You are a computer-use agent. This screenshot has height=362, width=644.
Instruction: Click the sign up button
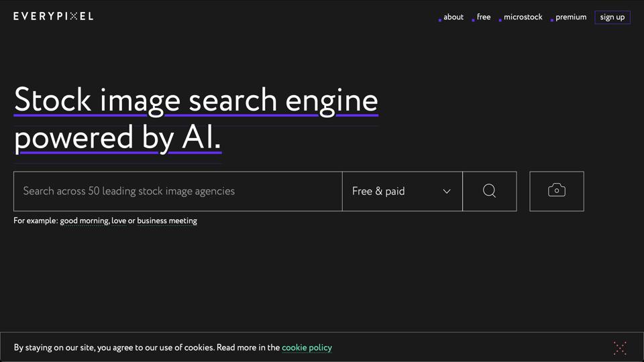(612, 17)
